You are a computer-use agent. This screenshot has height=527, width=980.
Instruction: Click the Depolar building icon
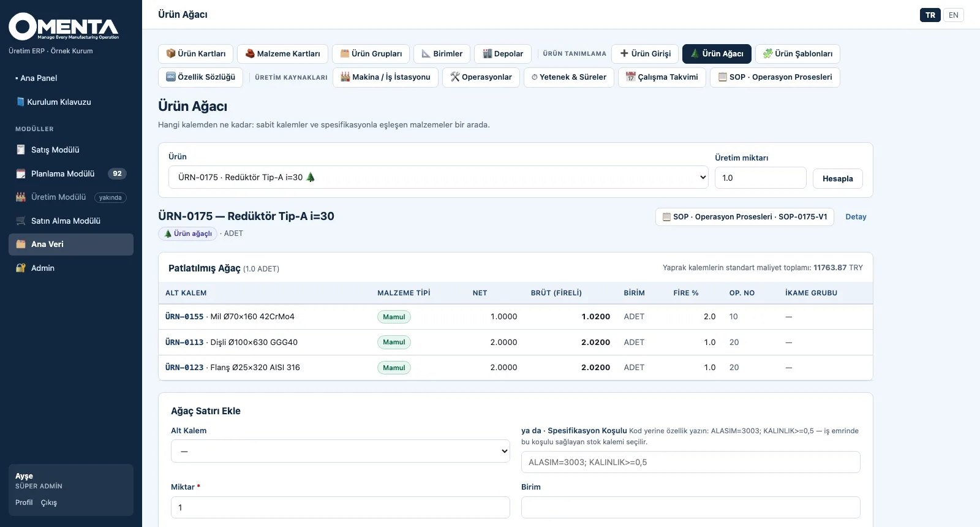tap(488, 53)
